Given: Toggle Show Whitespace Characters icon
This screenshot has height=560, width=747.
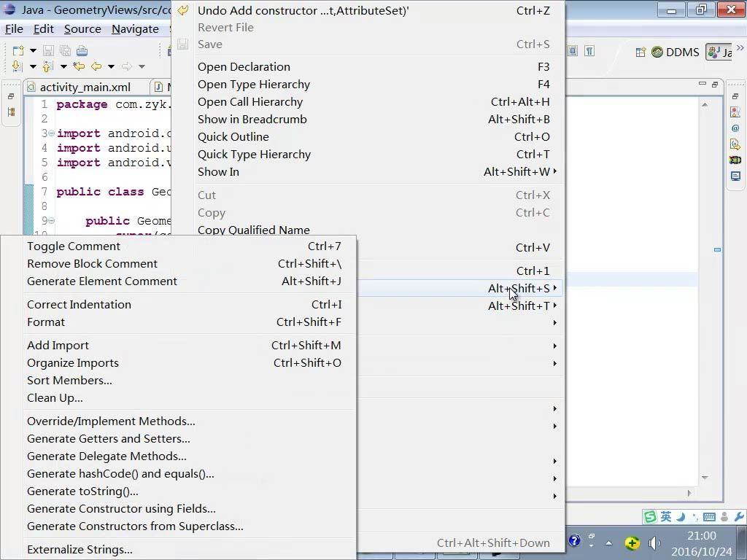Looking at the screenshot, I should (x=589, y=51).
